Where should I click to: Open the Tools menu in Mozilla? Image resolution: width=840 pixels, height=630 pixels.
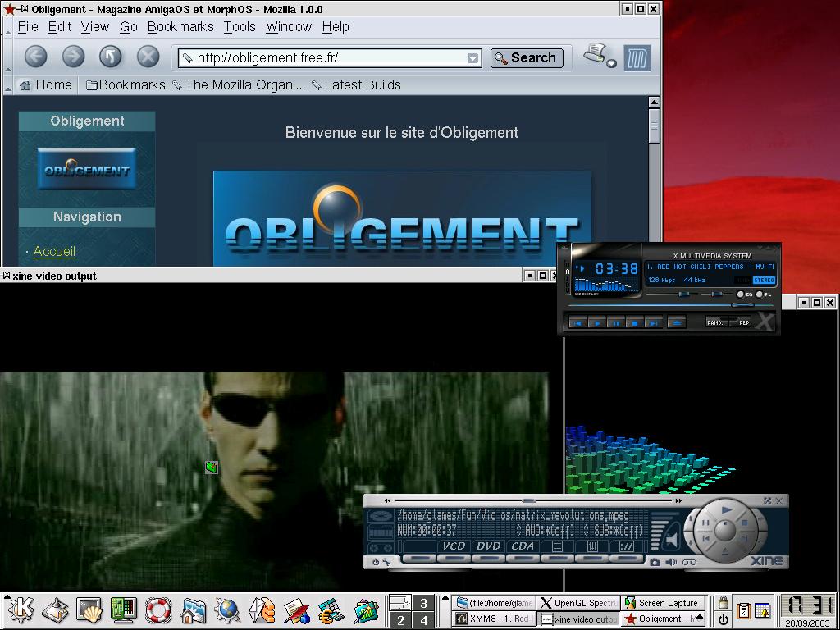(240, 27)
